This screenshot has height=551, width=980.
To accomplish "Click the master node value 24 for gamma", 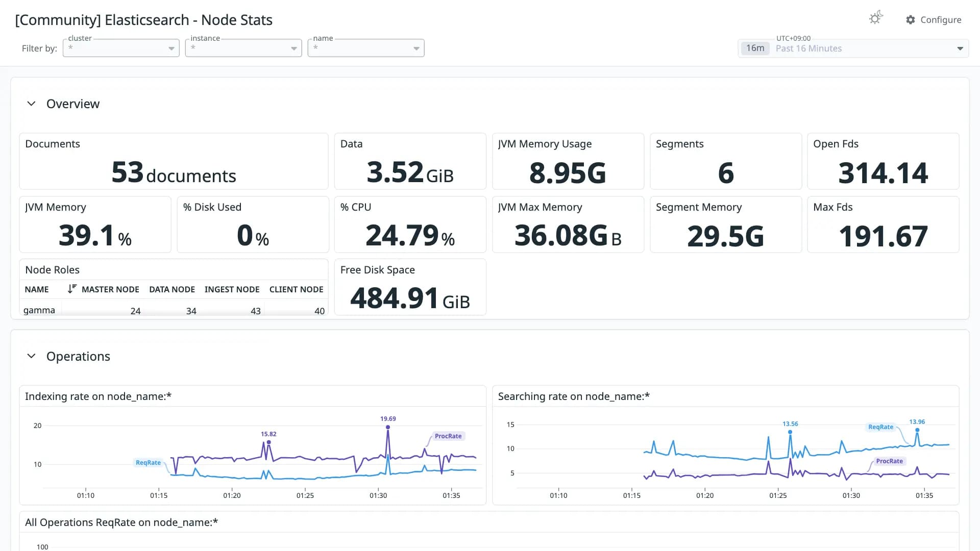I will tap(135, 311).
